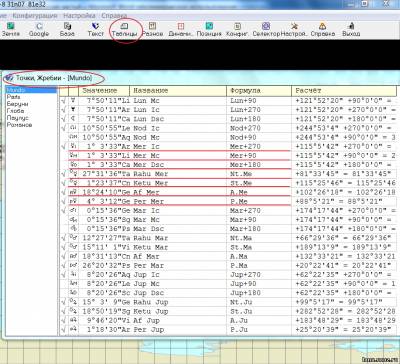The height and width of the screenshot is (364, 400).
Task: Sort by the Значение column header
Action: 104,91
